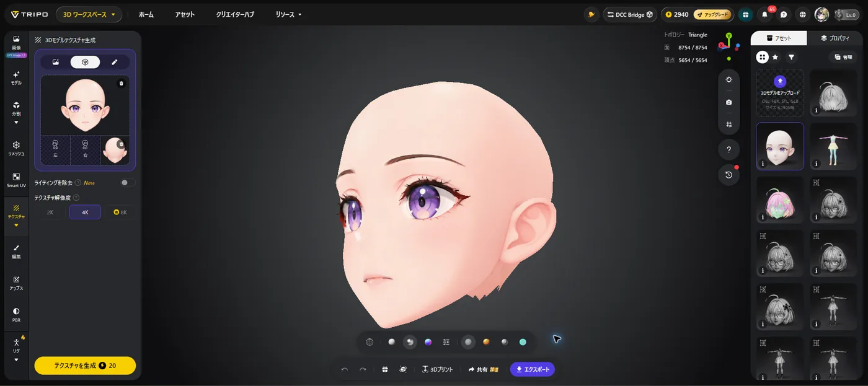868x386 pixels.
Task: Expand the テクスチャ tool arrow in sidebar
Action: pos(16,226)
